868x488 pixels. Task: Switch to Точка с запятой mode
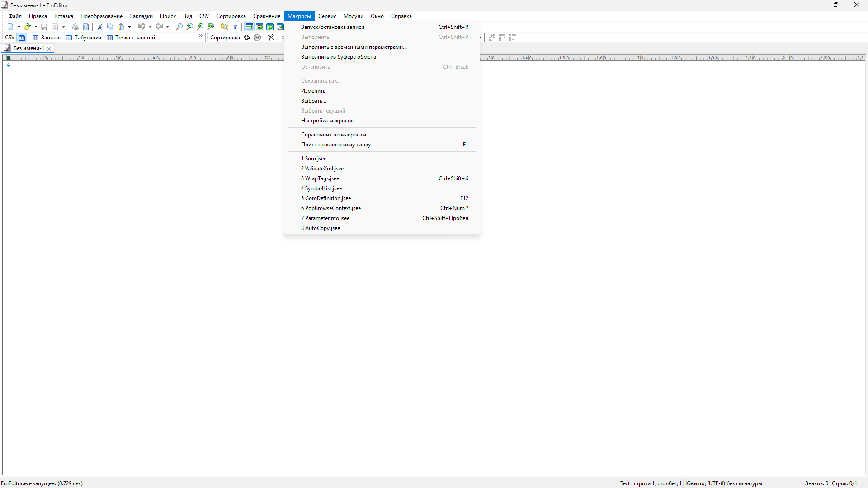click(x=131, y=38)
